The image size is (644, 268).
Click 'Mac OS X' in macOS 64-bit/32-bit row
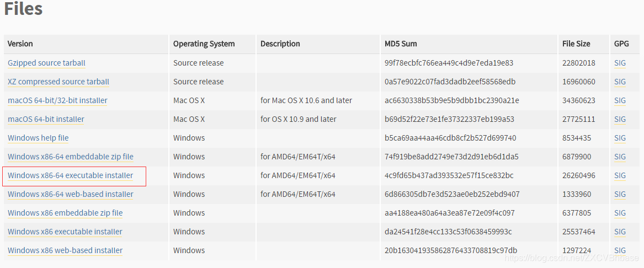189,100
